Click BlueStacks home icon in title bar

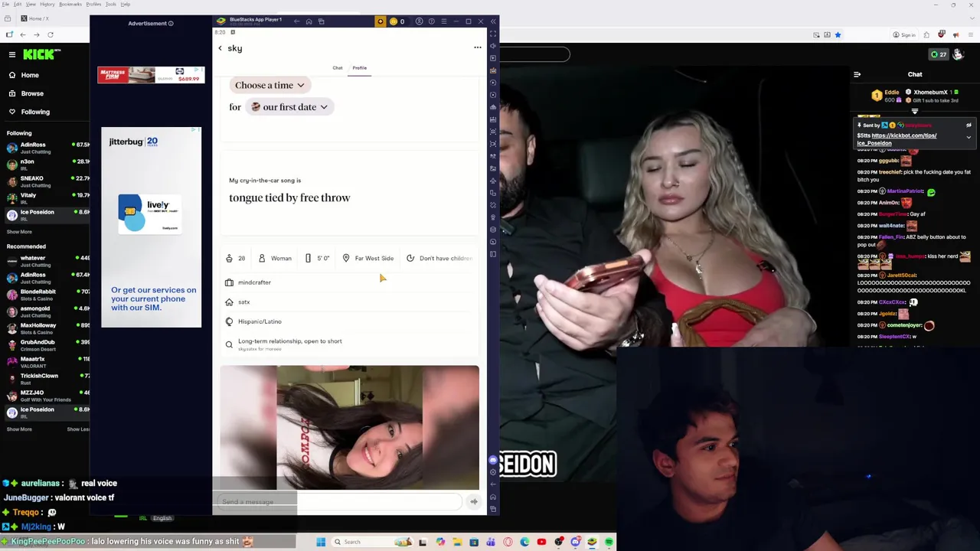coord(309,21)
